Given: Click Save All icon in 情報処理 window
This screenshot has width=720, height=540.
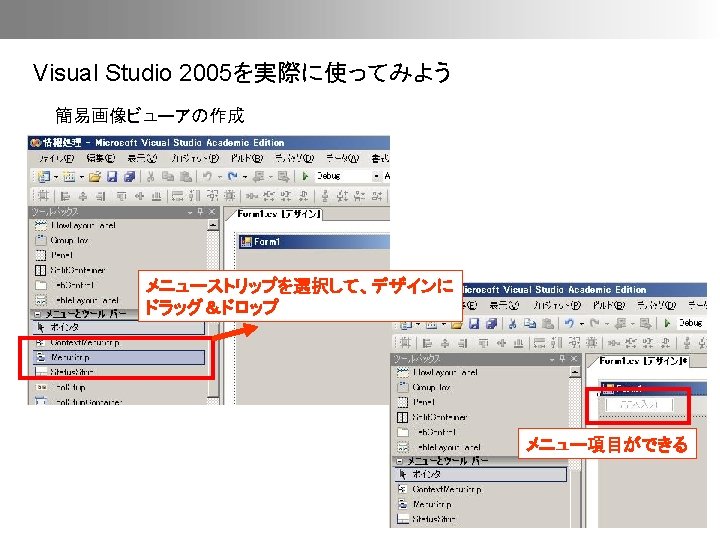Looking at the screenshot, I should point(129,176).
